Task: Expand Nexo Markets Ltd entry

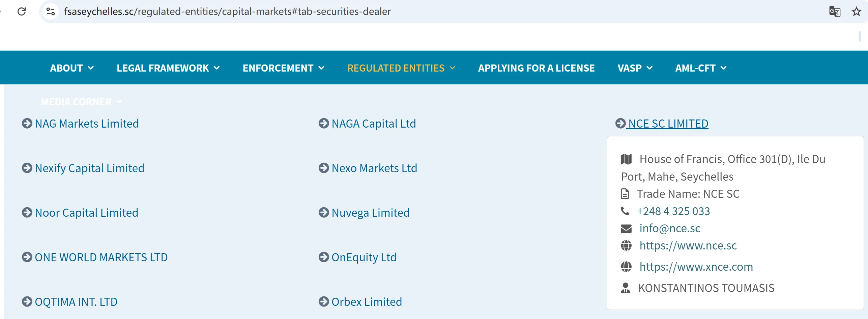Action: (x=374, y=168)
